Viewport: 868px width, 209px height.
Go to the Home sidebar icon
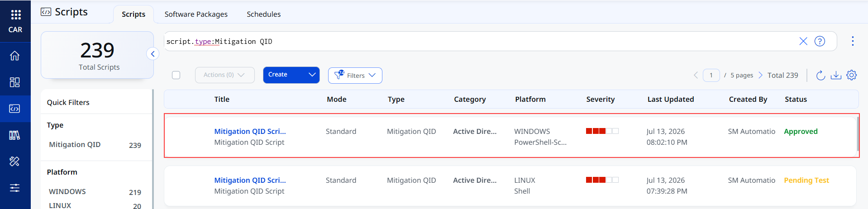(15, 56)
